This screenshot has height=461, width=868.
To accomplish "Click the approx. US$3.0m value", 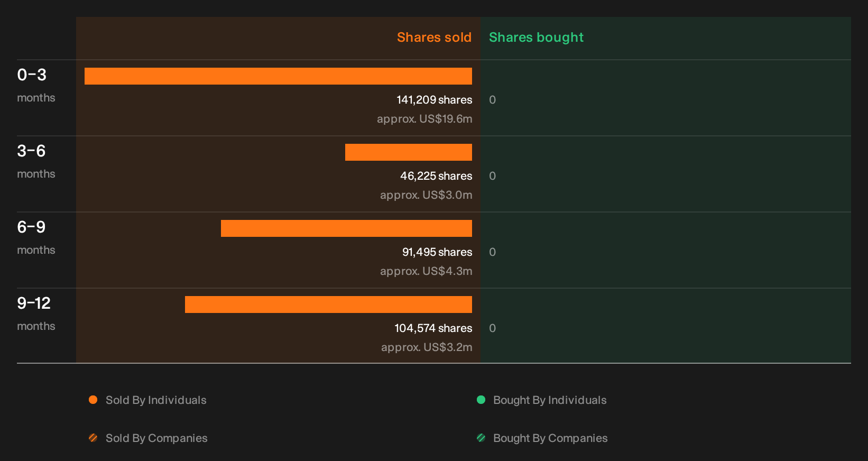I will pos(426,195).
